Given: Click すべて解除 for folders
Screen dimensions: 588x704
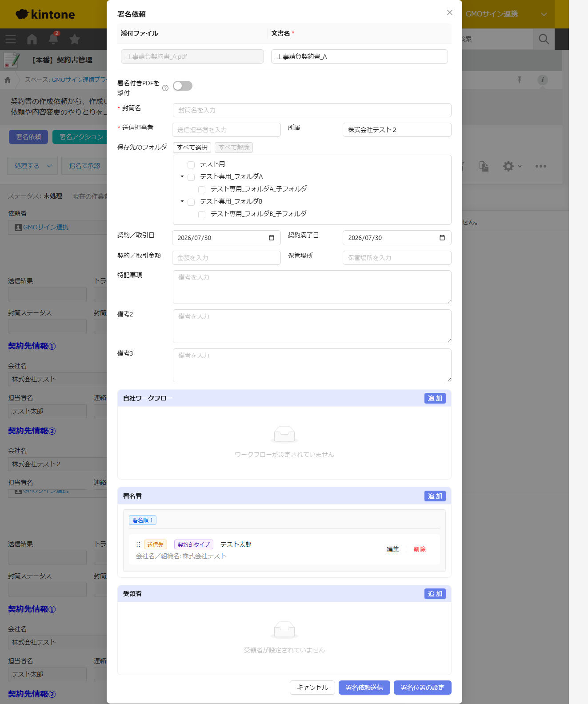Looking at the screenshot, I should click(x=234, y=148).
